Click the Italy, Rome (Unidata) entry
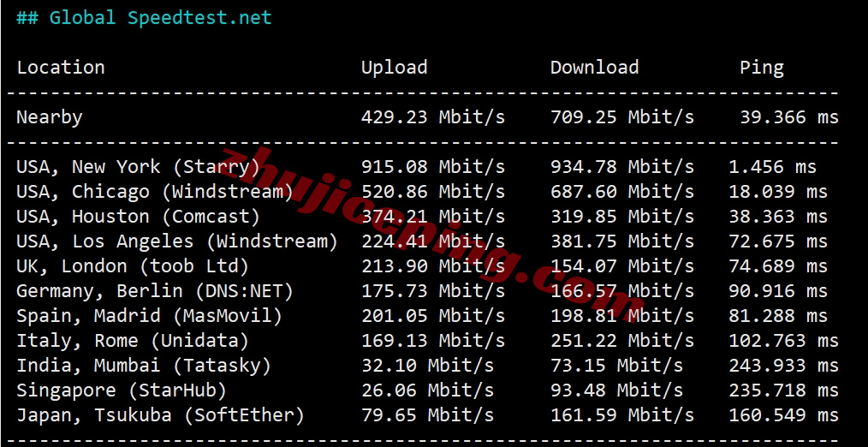Screen dimensions: 868x447 click(133, 341)
